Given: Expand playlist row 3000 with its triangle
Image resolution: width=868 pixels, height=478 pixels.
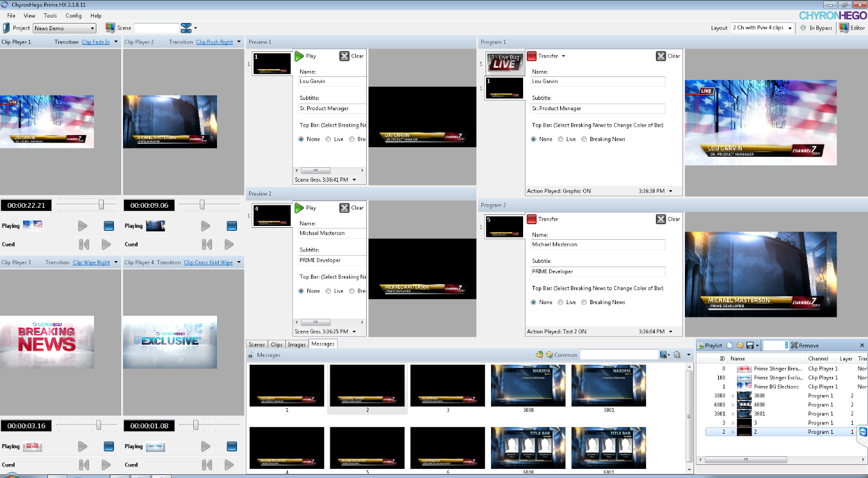Looking at the screenshot, I should (x=732, y=396).
